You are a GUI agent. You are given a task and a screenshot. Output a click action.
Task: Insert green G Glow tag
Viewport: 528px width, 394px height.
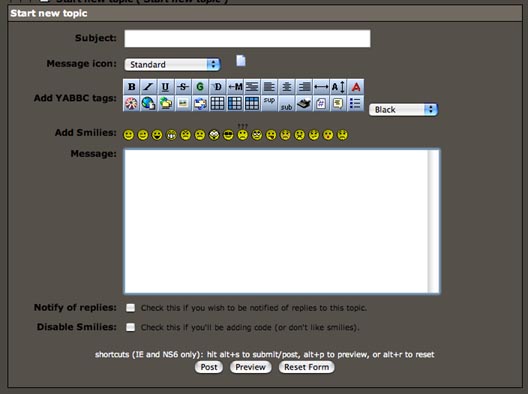(200, 87)
